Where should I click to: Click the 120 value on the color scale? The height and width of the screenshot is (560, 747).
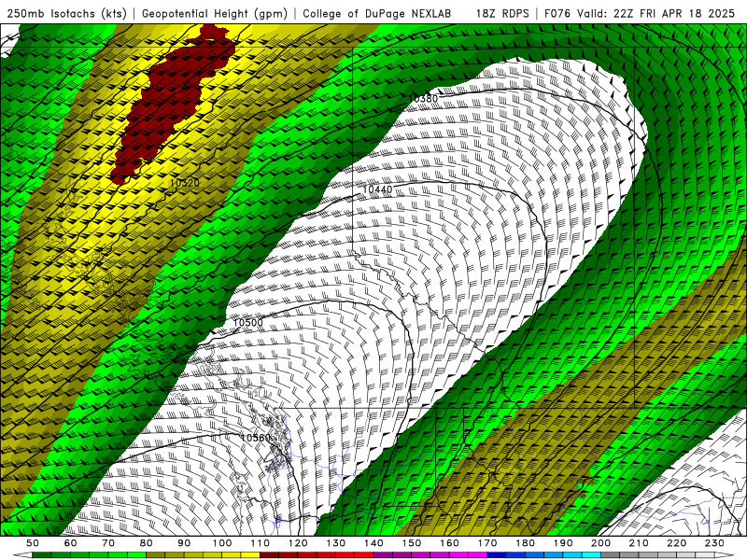point(298,543)
